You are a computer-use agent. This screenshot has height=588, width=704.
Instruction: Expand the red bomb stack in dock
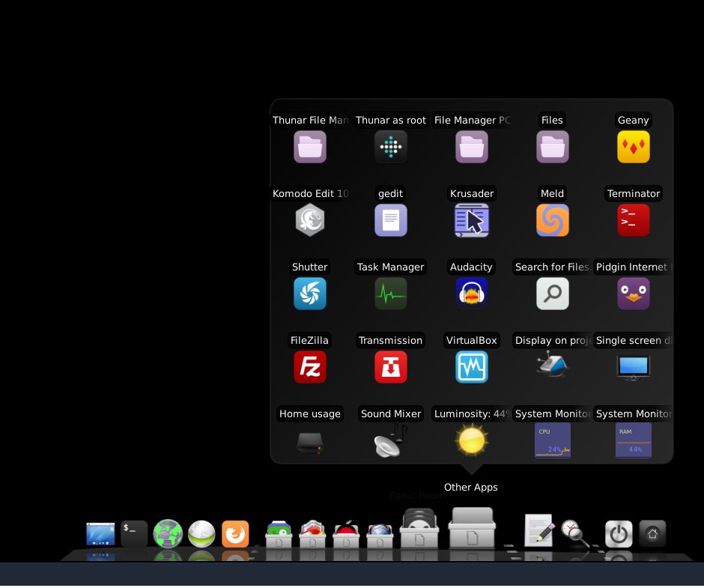click(346, 534)
